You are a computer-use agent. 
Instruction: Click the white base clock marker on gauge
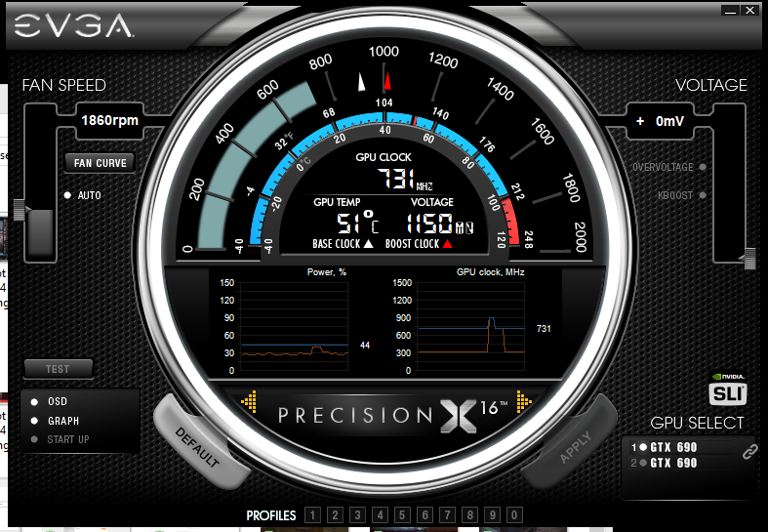tap(361, 82)
